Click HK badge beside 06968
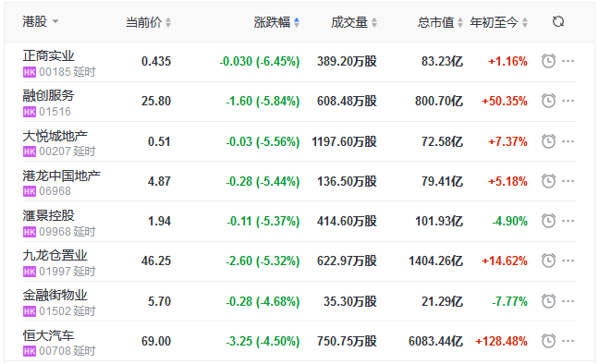This screenshot has height=364, width=599. 30,191
